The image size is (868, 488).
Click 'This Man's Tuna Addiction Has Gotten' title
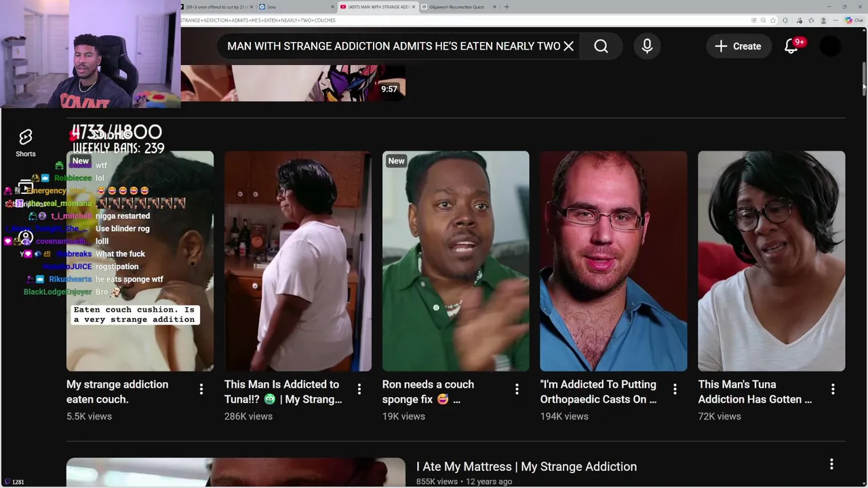coord(755,392)
